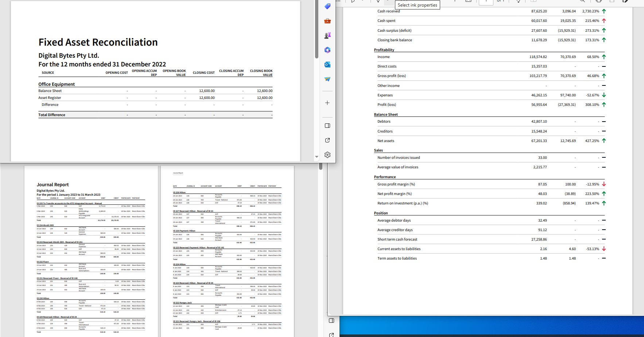Open sidebar settings gear icon

(x=327, y=155)
